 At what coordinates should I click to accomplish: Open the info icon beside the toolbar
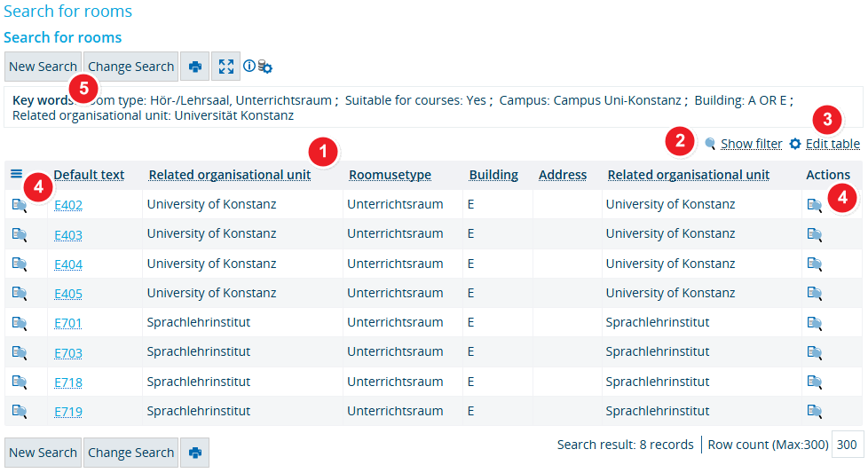[249, 66]
